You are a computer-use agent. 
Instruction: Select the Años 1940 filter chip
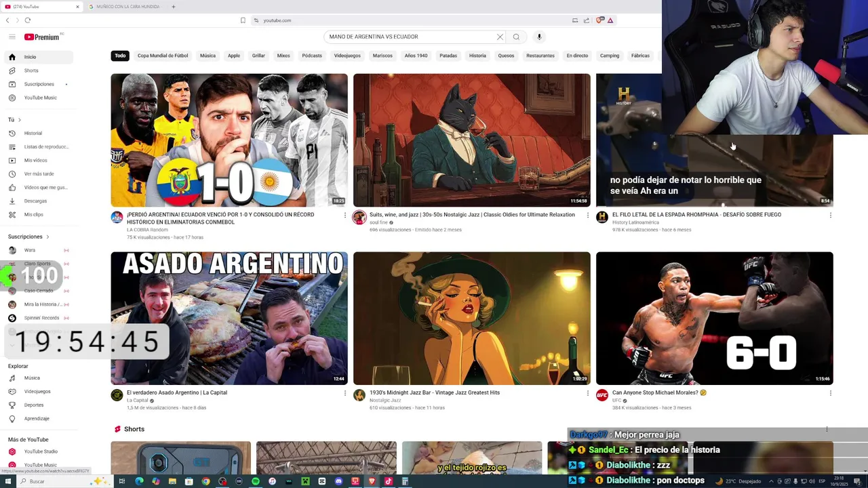pos(416,56)
